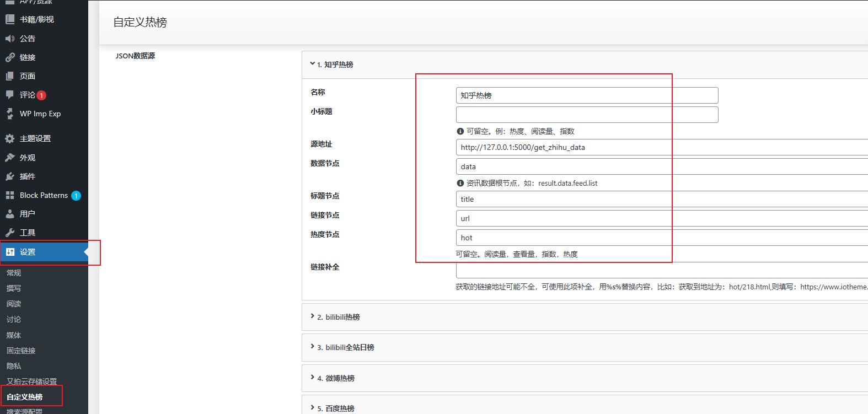Click the Users person icon
Screen dimensions: 868x414
(10, 214)
